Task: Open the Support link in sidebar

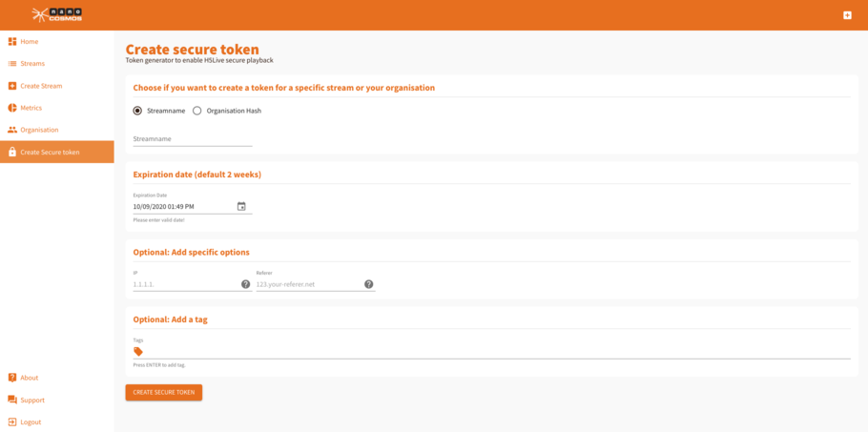Action: (57, 400)
